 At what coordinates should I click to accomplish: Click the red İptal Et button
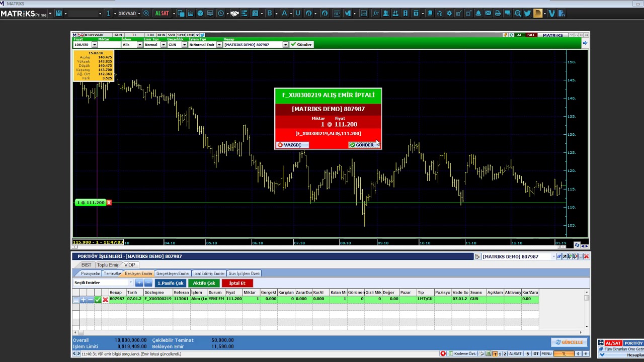click(237, 283)
